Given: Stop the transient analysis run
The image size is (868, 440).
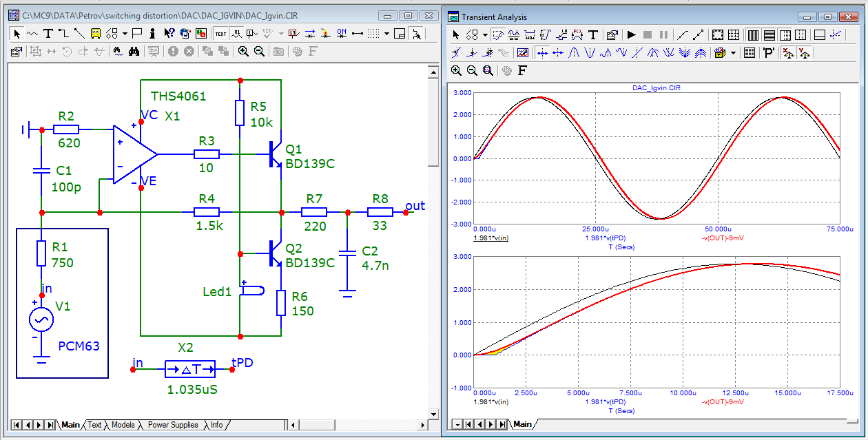Looking at the screenshot, I should click(647, 35).
